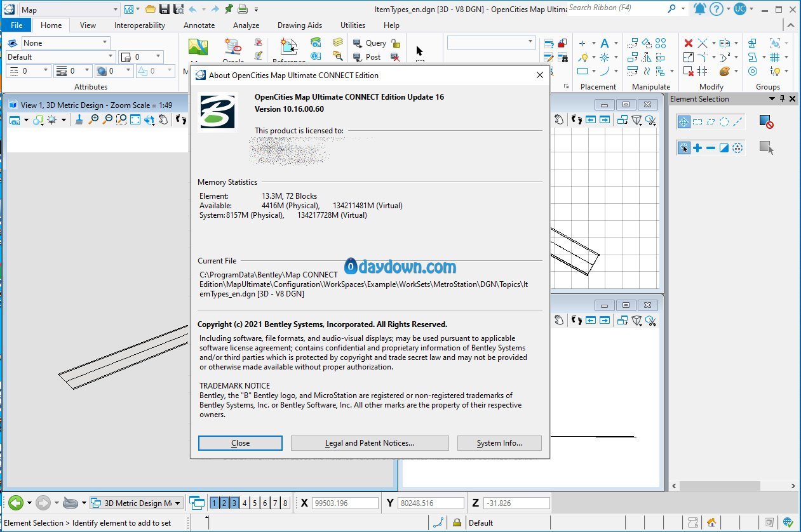Click the home icon in the status bar
Screen dimensions: 801x532
coord(711,523)
